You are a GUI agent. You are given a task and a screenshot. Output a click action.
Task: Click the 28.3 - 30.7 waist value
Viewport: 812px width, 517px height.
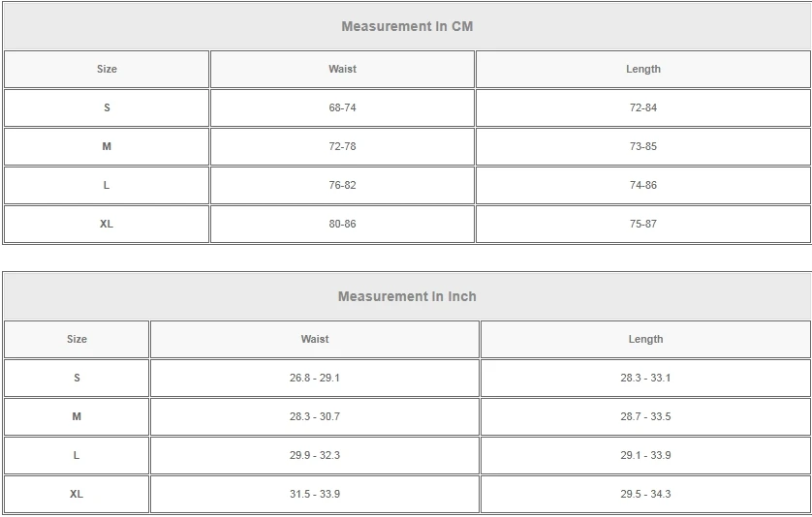315,416
